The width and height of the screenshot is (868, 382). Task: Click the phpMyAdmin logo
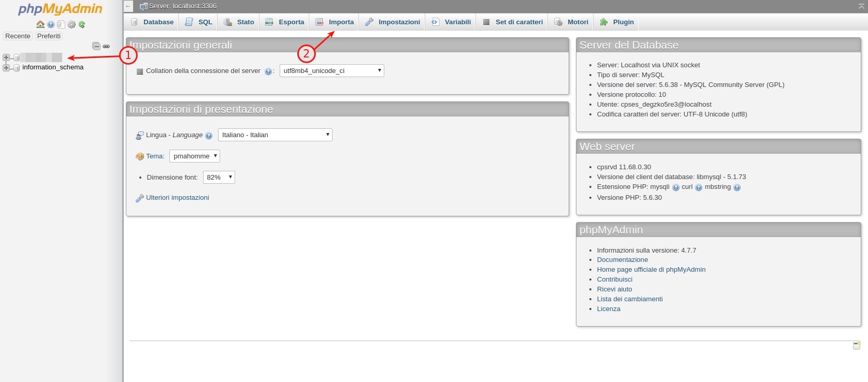(x=60, y=9)
